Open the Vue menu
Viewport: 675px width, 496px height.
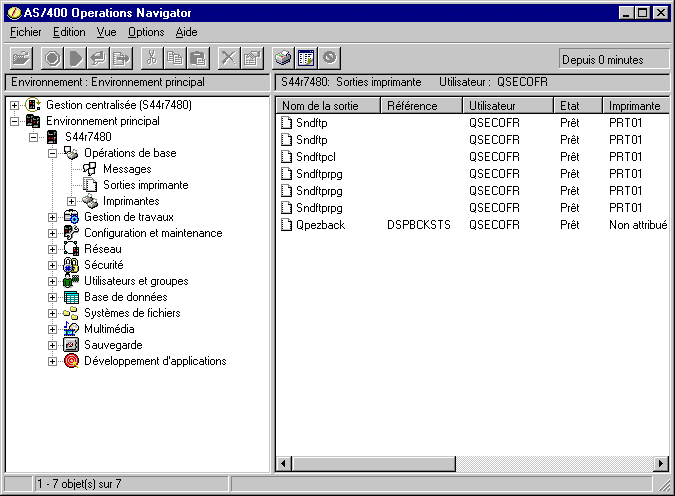[106, 32]
